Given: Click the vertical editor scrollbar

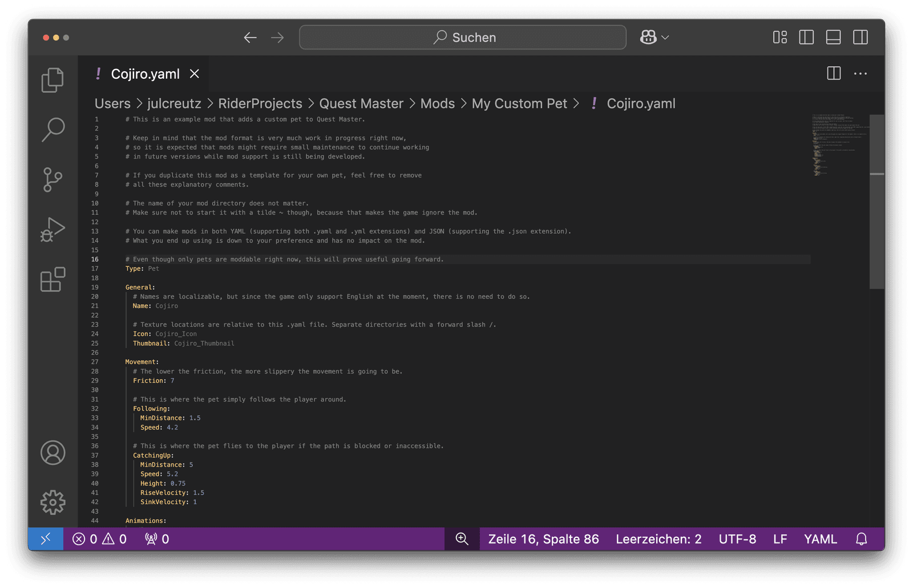Looking at the screenshot, I should 877,202.
